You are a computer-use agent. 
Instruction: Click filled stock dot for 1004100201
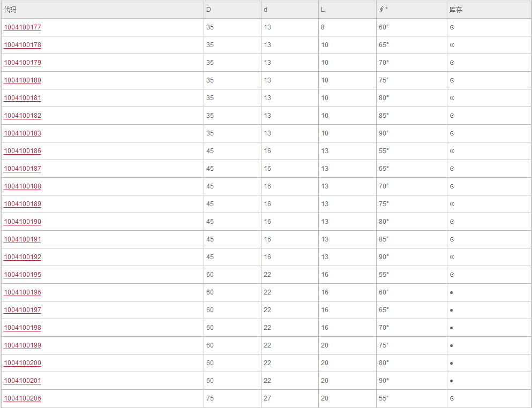coord(451,381)
